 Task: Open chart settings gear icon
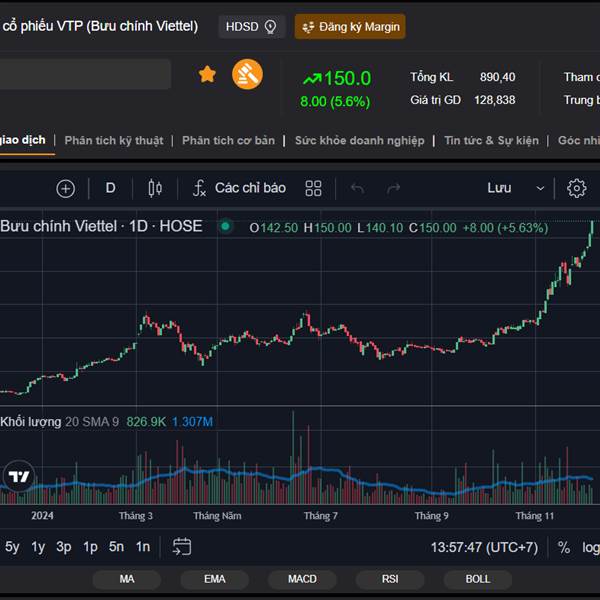coord(576,188)
